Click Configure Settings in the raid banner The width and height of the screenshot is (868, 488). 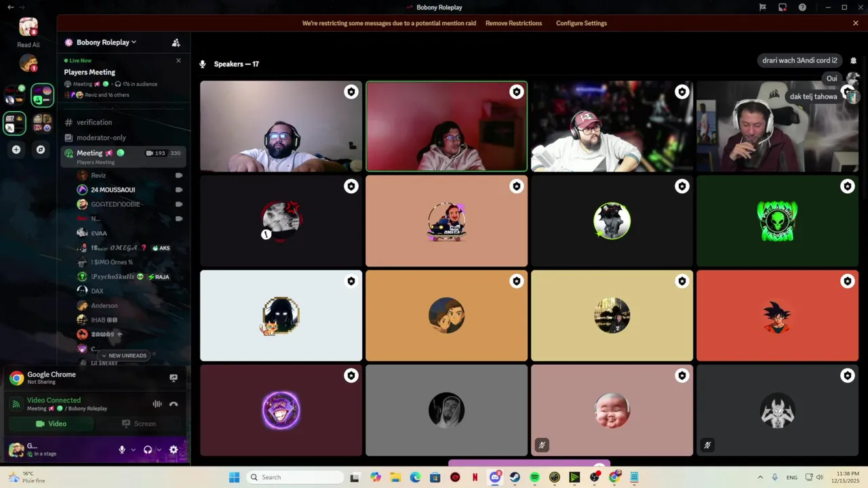point(581,23)
